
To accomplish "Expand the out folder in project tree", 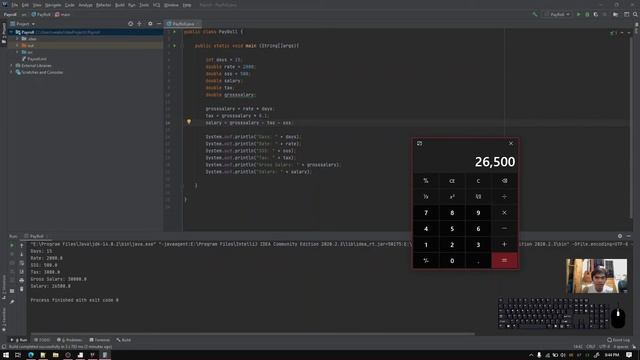I will tap(18, 46).
